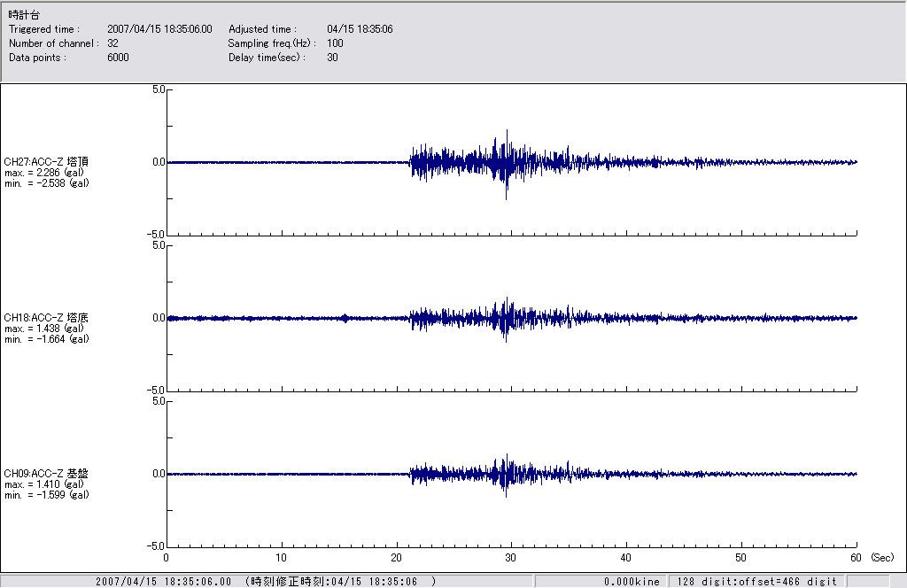Click the 50 second tick on the time axis
The image size is (907, 588).
[741, 558]
